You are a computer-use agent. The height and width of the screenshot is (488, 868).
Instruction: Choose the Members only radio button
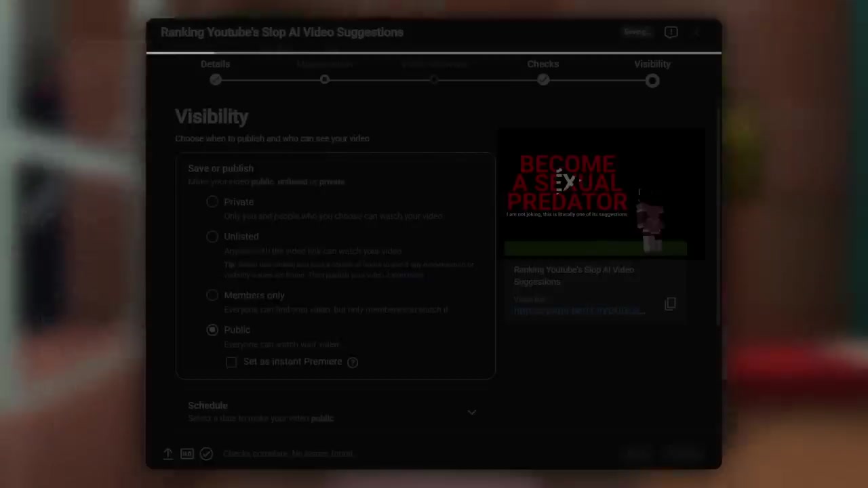pos(212,296)
